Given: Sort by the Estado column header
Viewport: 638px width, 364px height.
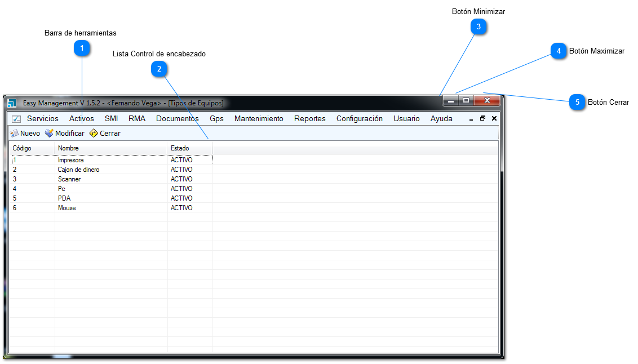Looking at the screenshot, I should point(190,148).
